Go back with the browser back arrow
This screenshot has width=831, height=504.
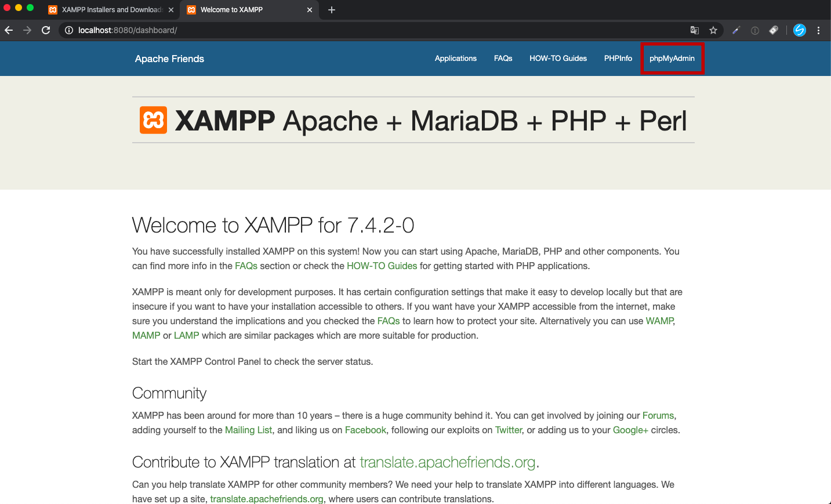pyautogui.click(x=9, y=30)
